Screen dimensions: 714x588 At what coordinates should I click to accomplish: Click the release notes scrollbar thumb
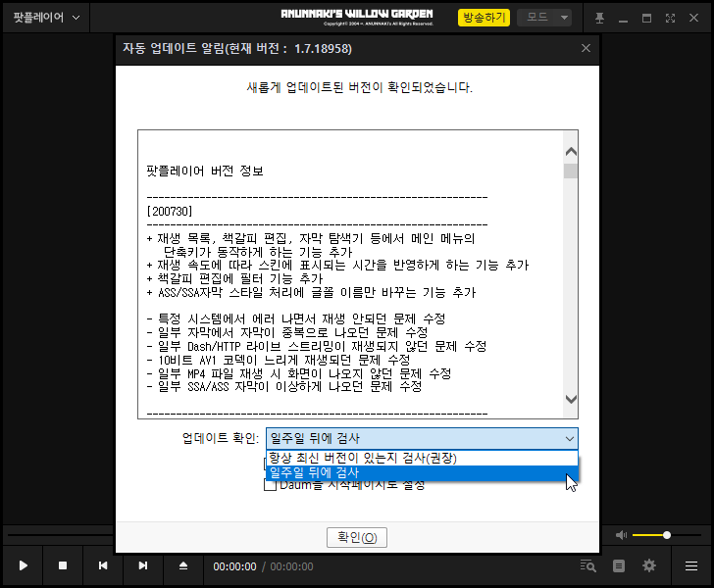pyautogui.click(x=571, y=171)
